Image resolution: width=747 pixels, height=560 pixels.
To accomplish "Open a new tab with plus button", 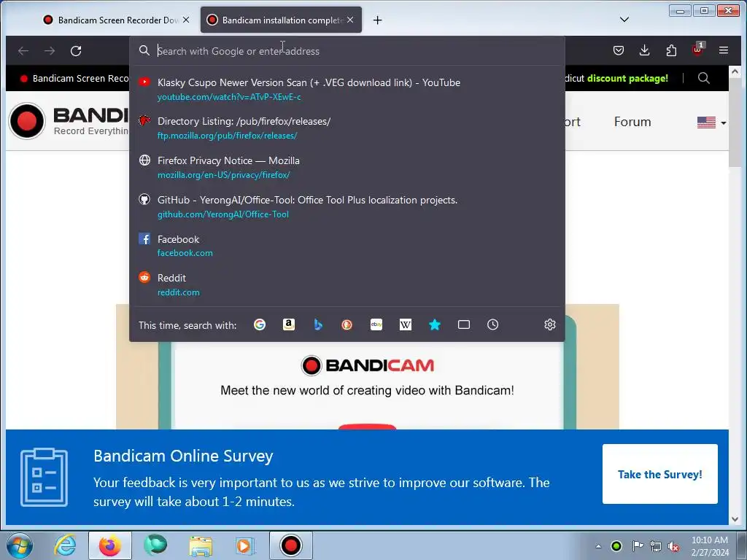I will [x=377, y=20].
